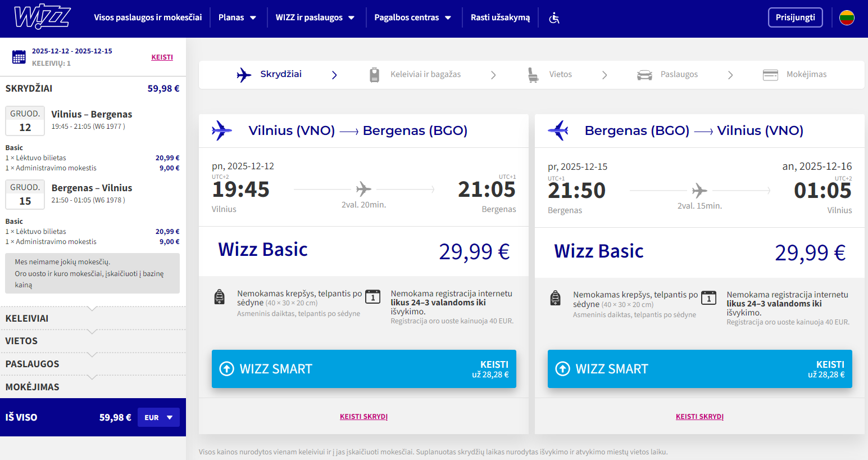Go to Rasti užsakymą
This screenshot has width=868, height=460.
500,17
